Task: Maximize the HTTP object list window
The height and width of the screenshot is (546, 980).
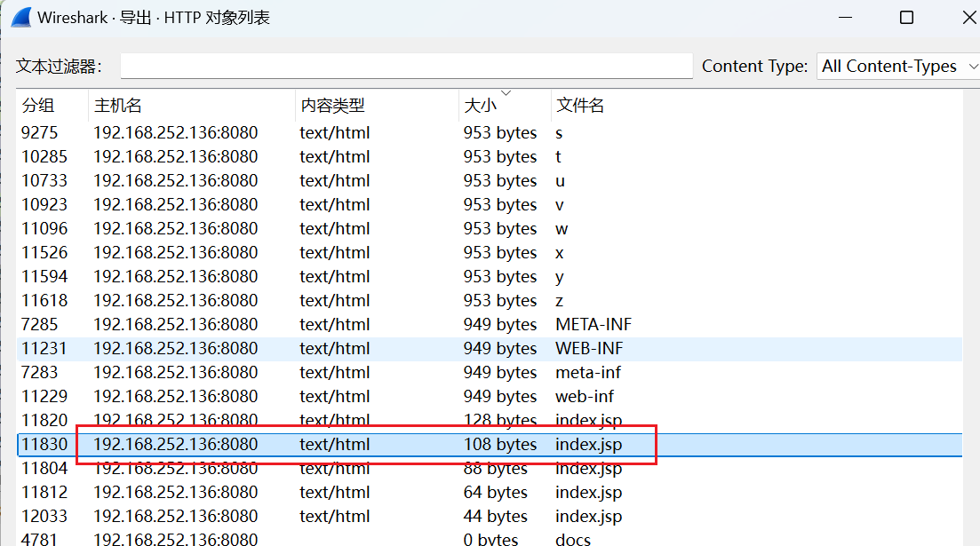Action: 906,18
